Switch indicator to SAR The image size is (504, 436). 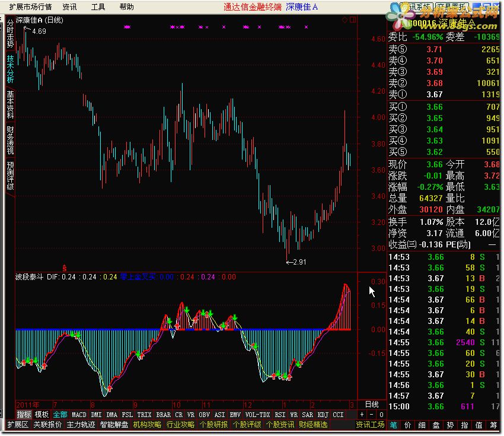308,415
